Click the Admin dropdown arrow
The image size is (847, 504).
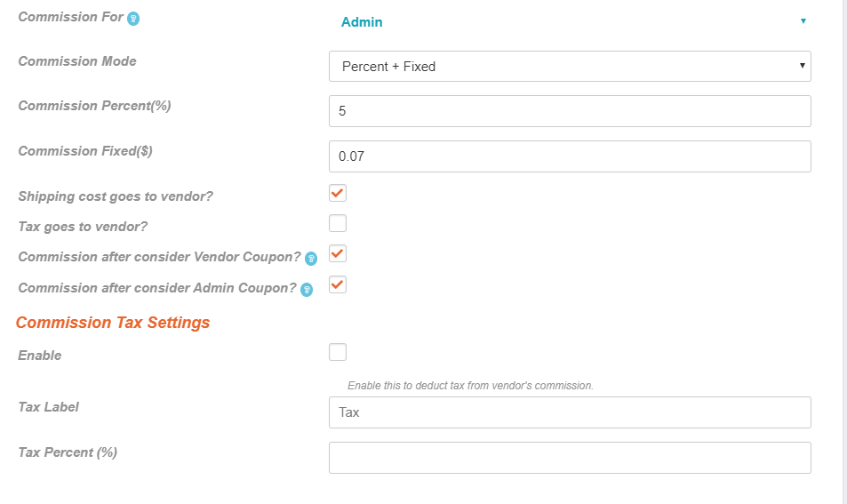803,21
